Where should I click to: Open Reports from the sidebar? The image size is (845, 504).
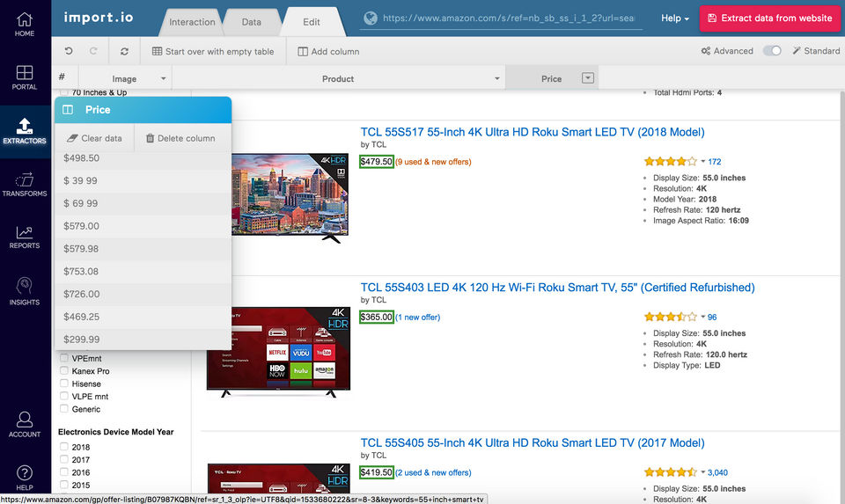(25, 237)
